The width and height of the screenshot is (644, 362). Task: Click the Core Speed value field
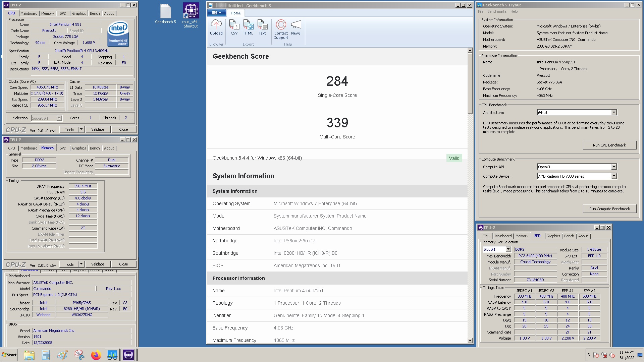47,87
